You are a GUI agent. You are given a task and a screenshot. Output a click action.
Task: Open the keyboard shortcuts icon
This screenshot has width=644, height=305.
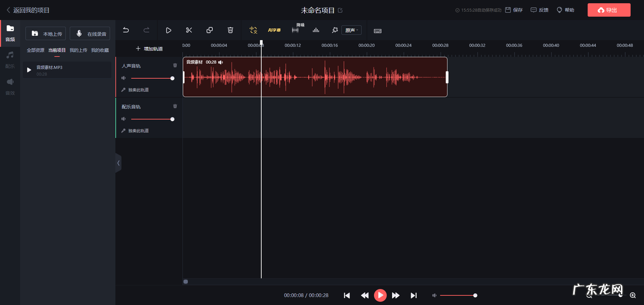coord(378,31)
